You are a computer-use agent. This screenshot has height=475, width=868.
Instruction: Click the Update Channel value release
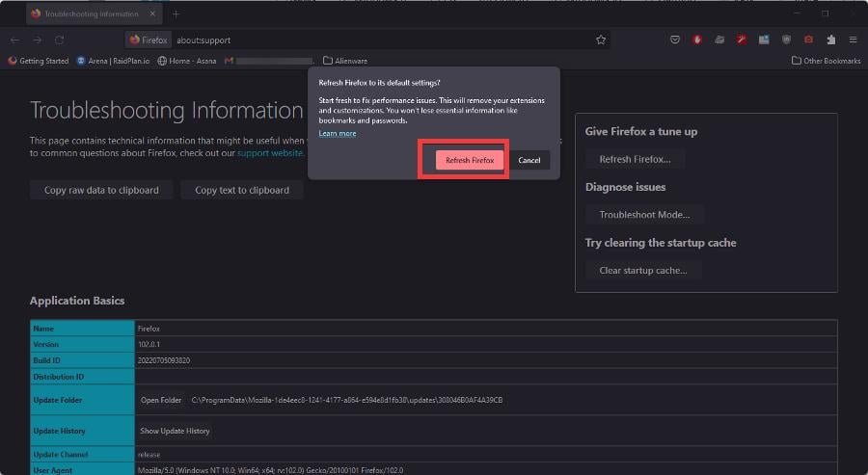click(149, 455)
